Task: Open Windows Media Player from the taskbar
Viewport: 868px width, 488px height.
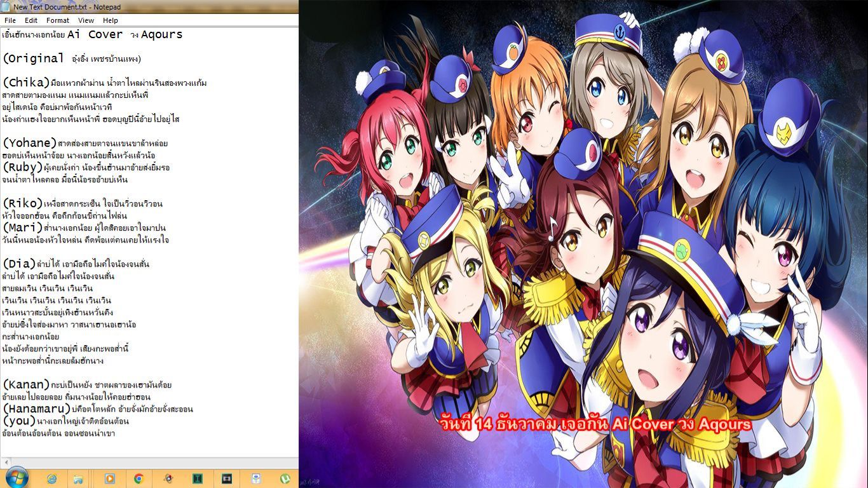Action: pyautogui.click(x=109, y=478)
